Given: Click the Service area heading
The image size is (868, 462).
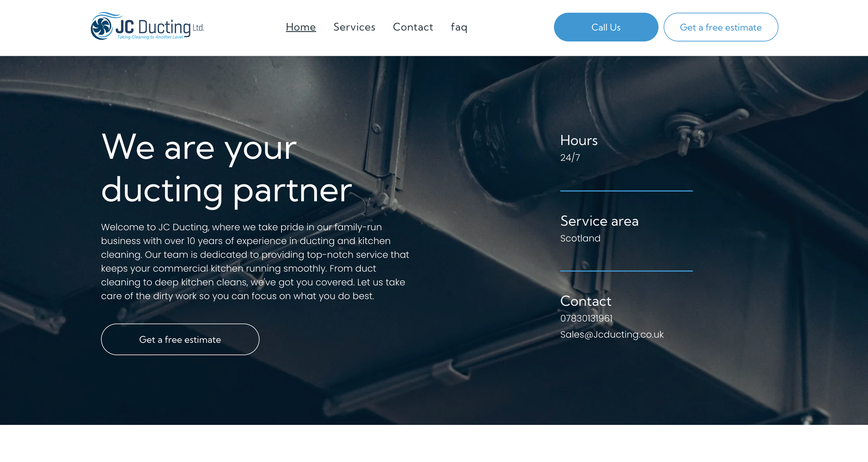Looking at the screenshot, I should (599, 221).
